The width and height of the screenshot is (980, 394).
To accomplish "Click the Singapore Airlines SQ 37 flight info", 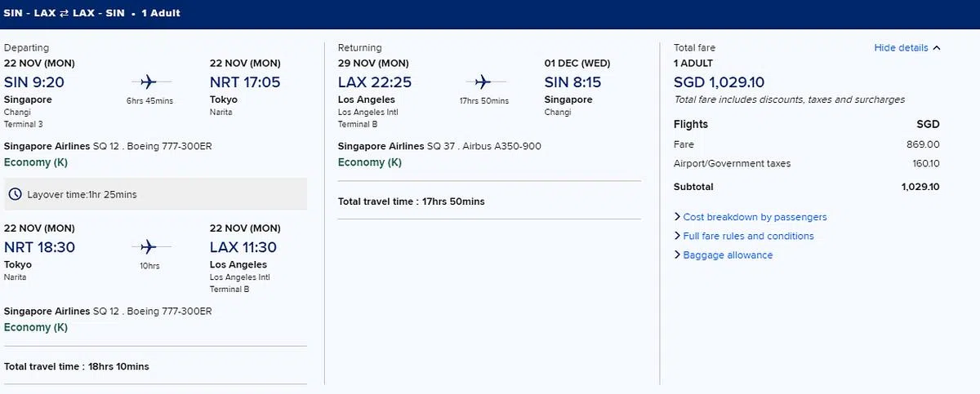I will (x=439, y=146).
